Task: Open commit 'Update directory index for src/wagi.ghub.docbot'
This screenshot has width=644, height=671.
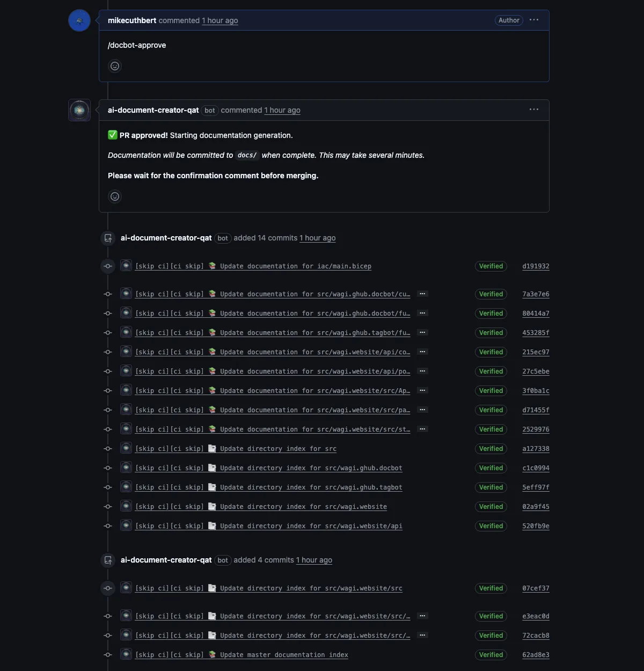Action: [269, 468]
